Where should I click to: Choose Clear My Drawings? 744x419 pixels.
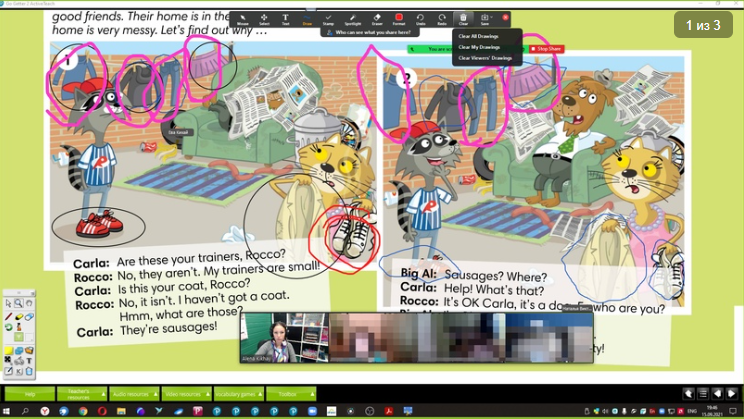(479, 47)
